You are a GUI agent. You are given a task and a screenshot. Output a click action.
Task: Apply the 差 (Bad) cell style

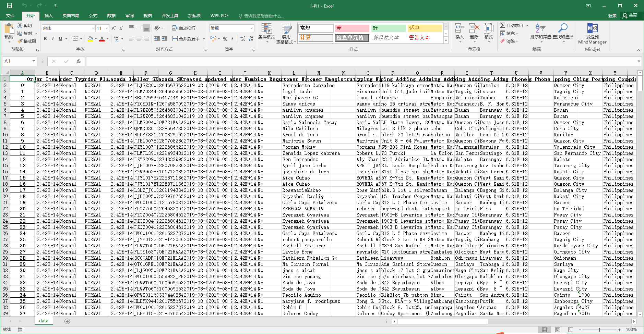point(352,28)
